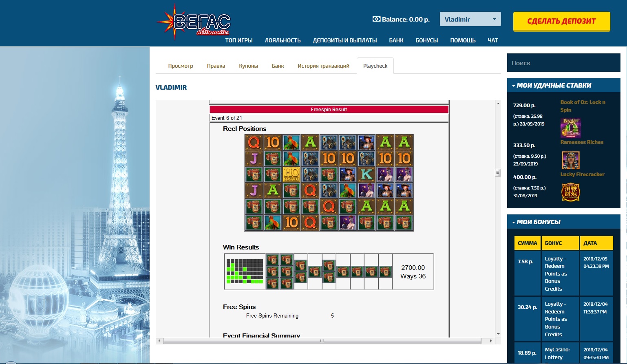Image resolution: width=627 pixels, height=364 pixels.
Task: Click the СДЕЛАТЬ ДЕПОЗИТ button
Action: point(561,21)
